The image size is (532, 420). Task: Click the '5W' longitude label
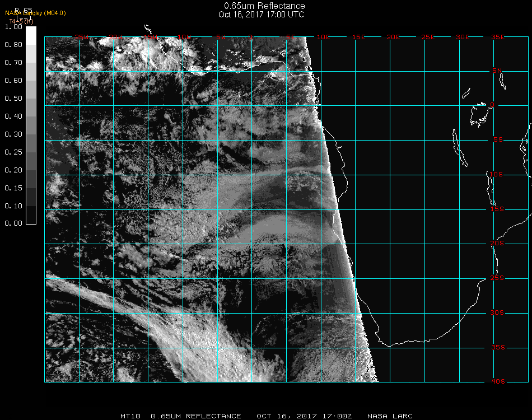221,37
